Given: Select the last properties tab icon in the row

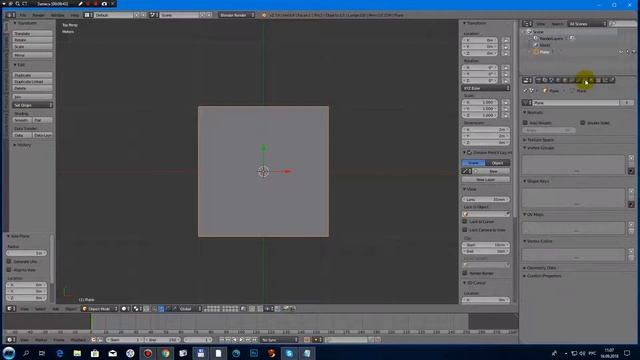Looking at the screenshot, I should click(612, 80).
